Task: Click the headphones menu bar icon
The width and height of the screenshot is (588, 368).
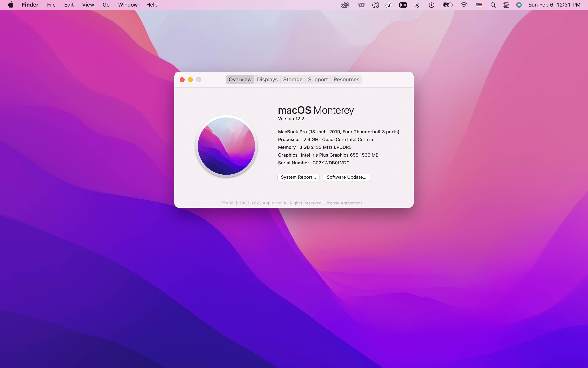Action: click(375, 5)
